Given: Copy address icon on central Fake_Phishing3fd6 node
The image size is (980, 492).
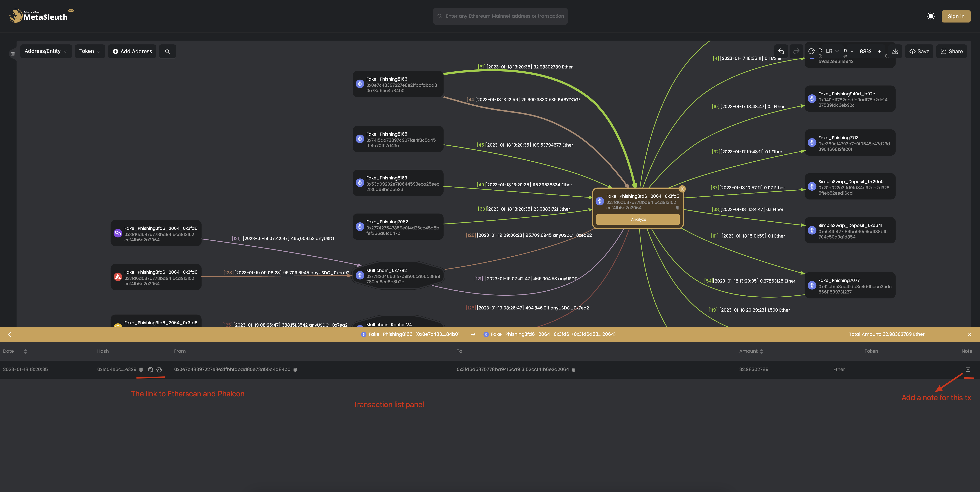Looking at the screenshot, I should coord(677,208).
